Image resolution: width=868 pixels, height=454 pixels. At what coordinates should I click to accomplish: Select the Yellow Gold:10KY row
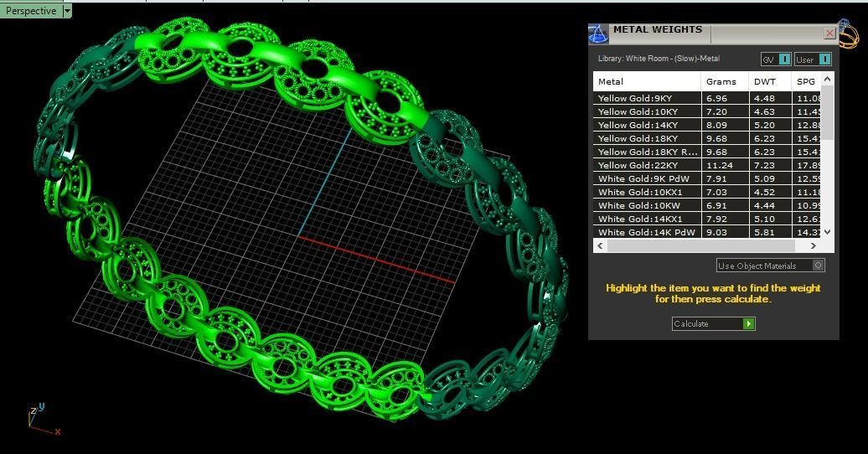pyautogui.click(x=707, y=111)
